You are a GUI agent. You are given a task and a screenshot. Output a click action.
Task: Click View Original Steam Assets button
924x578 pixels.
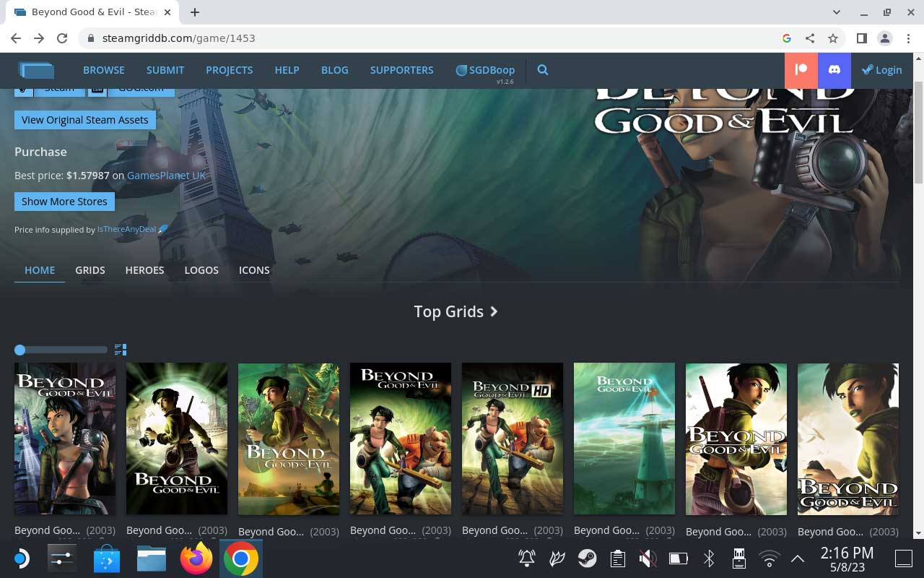click(84, 120)
